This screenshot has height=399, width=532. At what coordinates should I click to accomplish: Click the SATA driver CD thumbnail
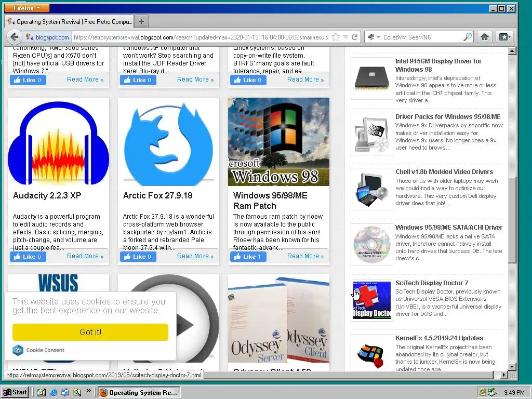(x=371, y=245)
